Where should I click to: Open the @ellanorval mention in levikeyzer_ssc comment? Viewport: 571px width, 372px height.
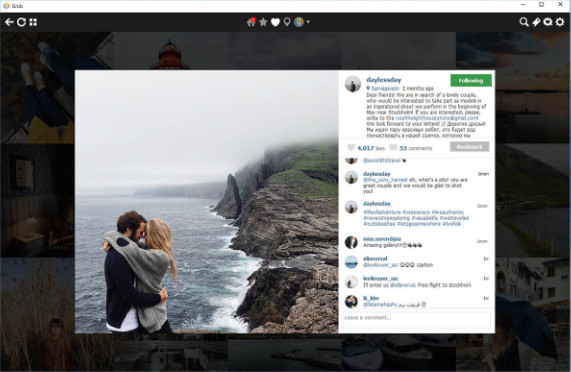point(403,285)
